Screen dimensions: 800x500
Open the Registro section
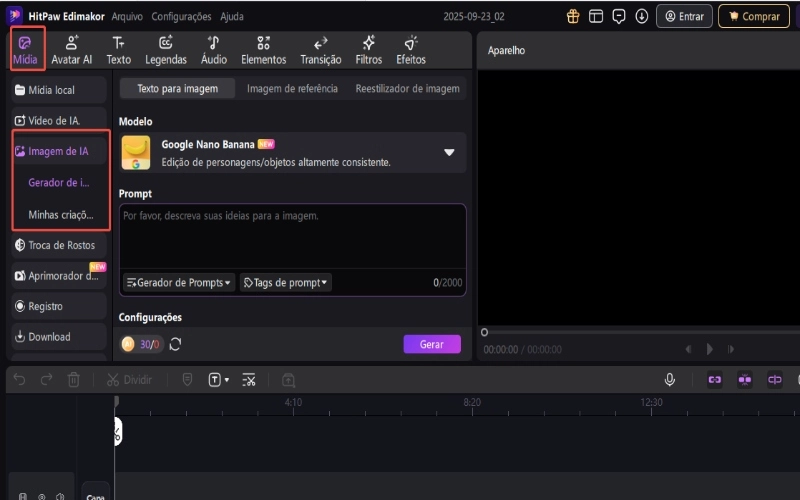[x=59, y=307]
